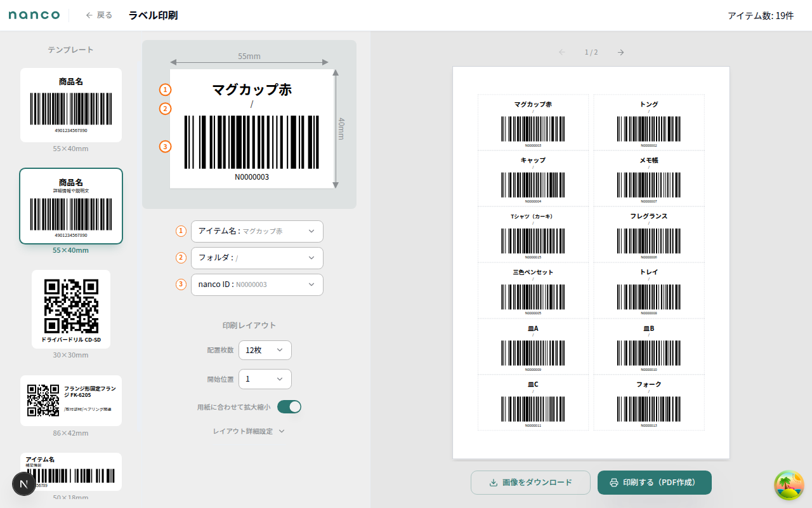
Task: Click orange marker 1 on label preview
Action: pos(165,90)
